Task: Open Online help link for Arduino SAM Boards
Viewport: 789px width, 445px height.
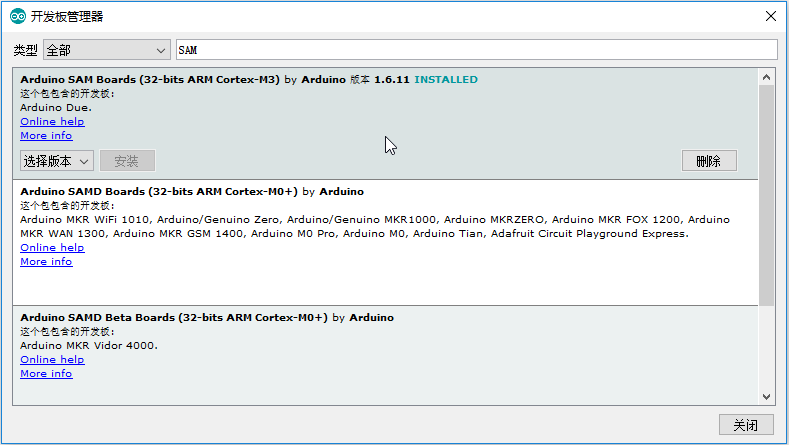Action: 52,121
